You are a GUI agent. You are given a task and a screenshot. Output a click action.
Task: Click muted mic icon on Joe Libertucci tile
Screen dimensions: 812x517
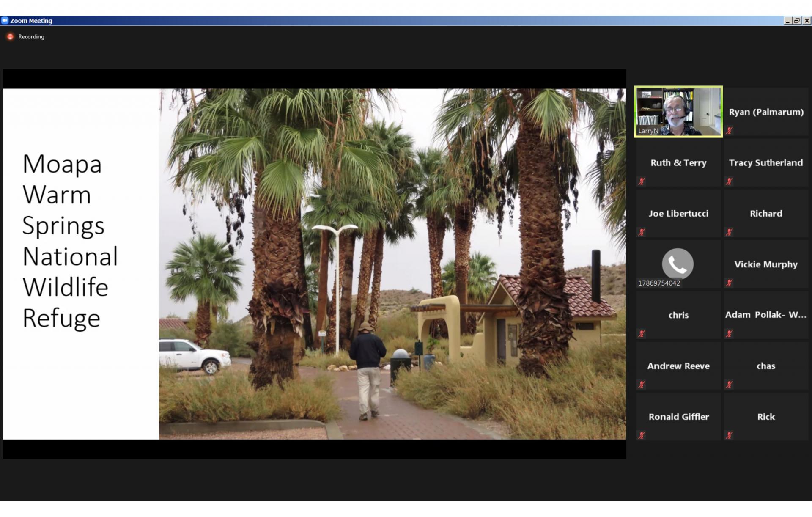(642, 232)
